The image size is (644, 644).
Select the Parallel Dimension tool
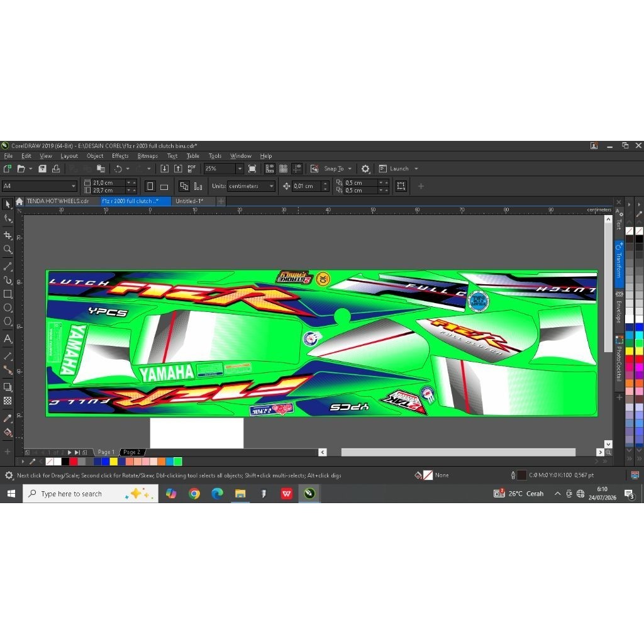coord(8,356)
